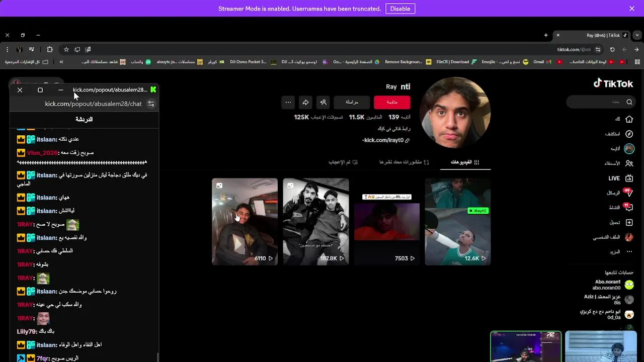Click the 0d_0a followed account entry

(x=607, y=314)
